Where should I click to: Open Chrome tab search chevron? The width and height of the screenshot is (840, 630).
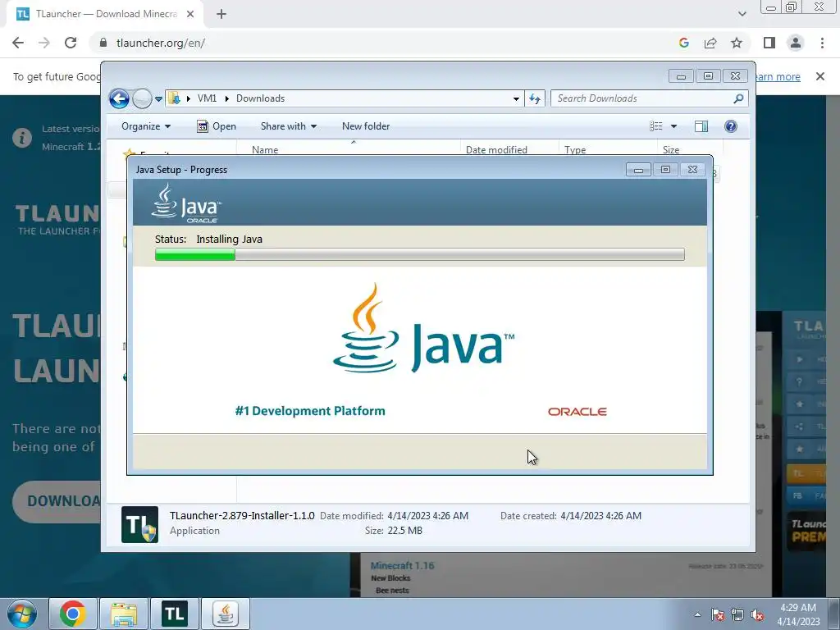click(742, 14)
